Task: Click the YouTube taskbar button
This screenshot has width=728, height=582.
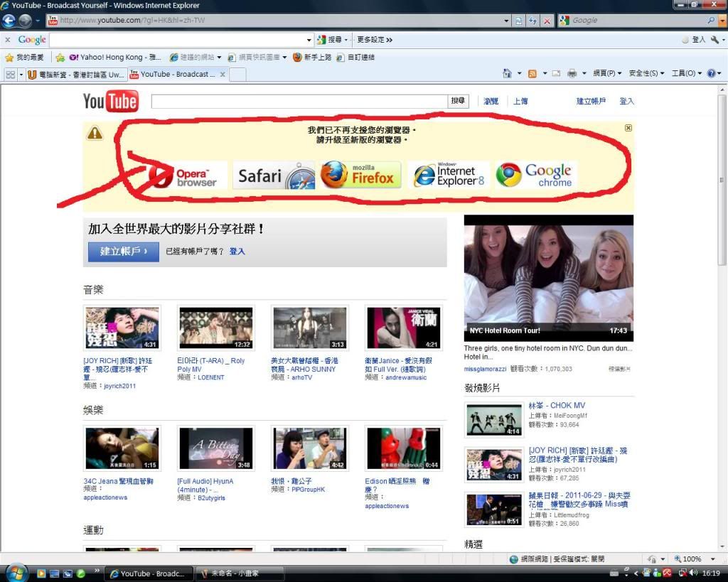Action: 149,573
